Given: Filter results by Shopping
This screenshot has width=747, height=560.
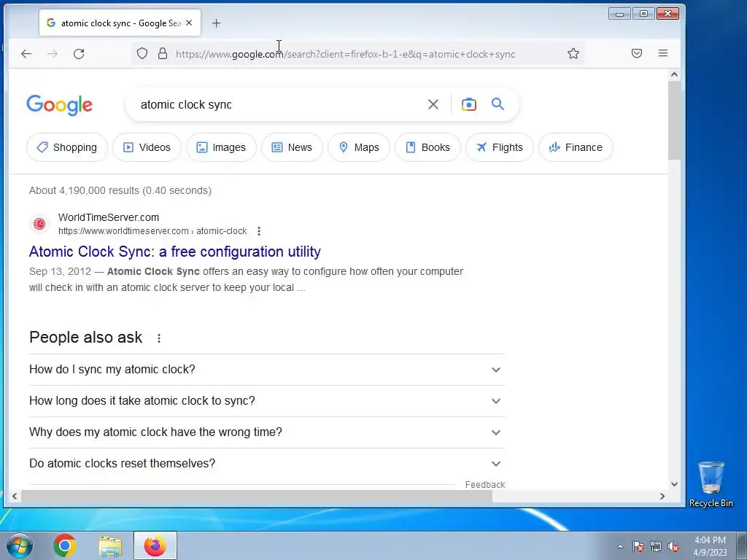Looking at the screenshot, I should point(67,147).
